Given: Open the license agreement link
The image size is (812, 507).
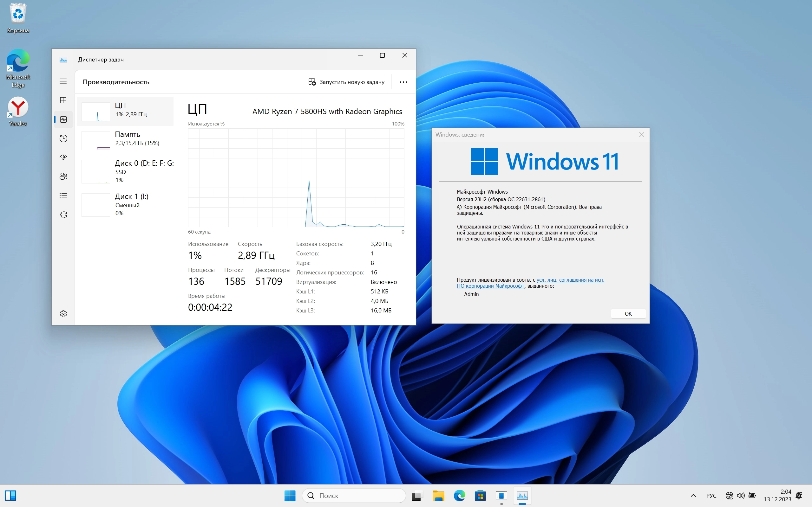Looking at the screenshot, I should [x=570, y=280].
